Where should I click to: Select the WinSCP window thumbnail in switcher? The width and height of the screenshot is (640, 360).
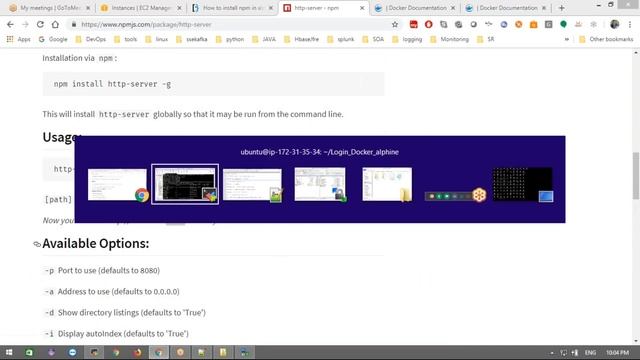coord(320,184)
